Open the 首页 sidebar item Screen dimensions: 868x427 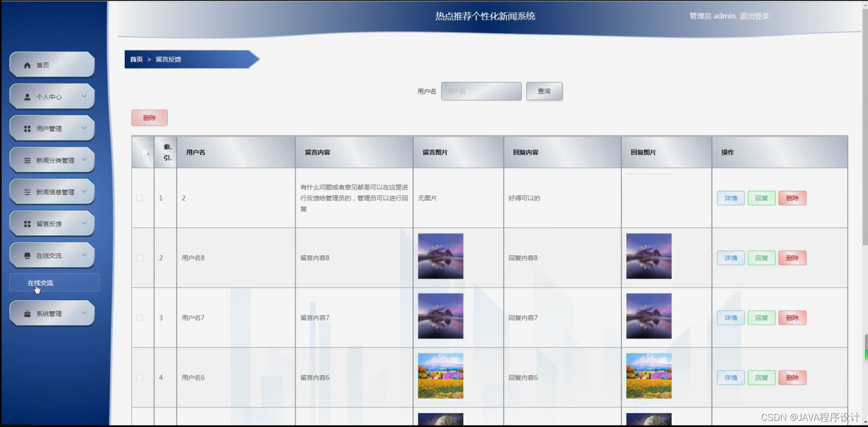[52, 65]
